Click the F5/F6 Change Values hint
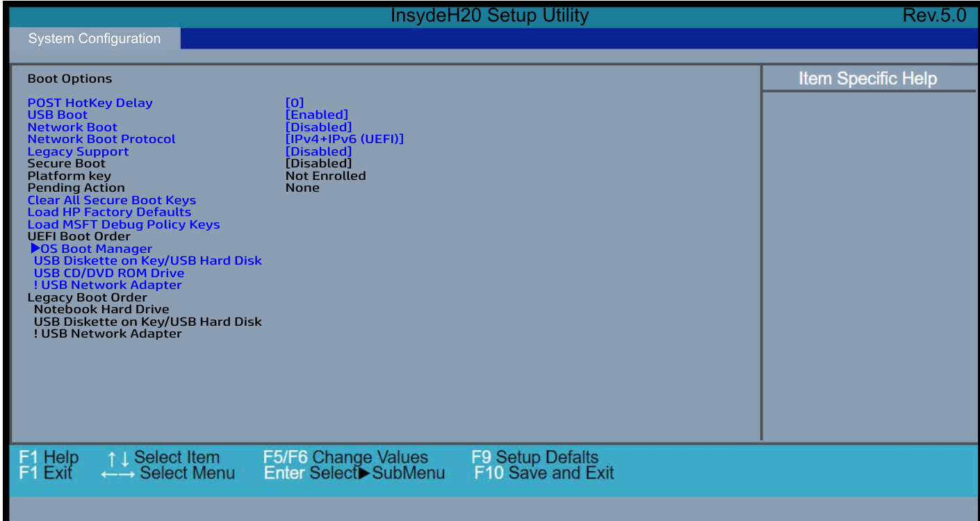The height and width of the screenshot is (521, 980). 345,458
